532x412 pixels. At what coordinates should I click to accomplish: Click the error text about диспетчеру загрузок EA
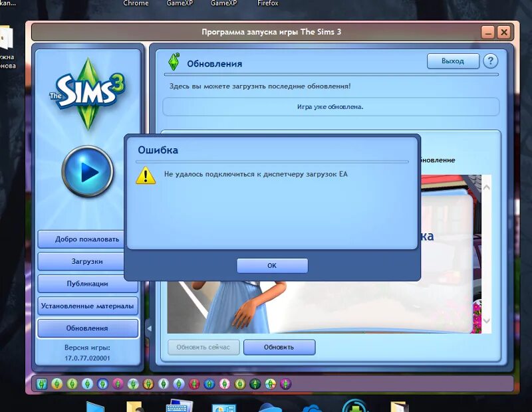click(x=256, y=174)
